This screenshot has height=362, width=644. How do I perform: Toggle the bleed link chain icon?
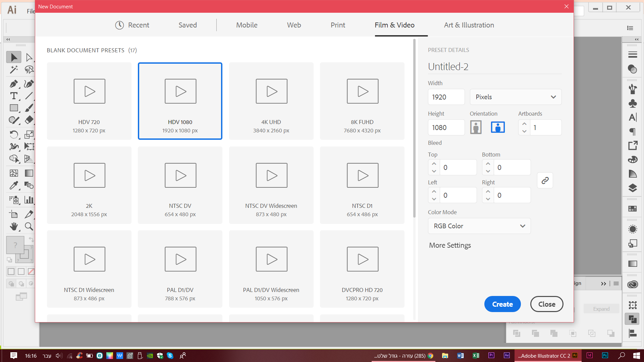(545, 181)
